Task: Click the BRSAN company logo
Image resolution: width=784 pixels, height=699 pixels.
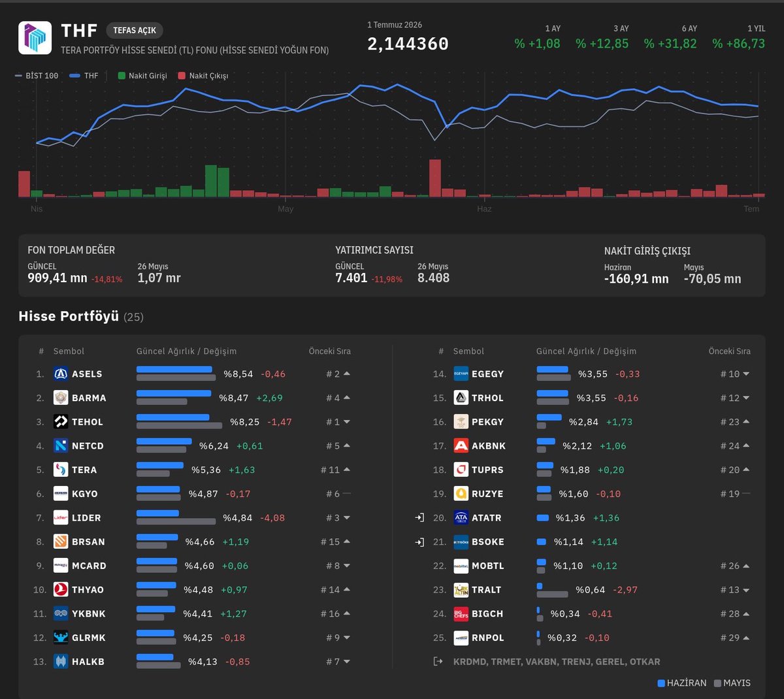Action: coord(61,542)
